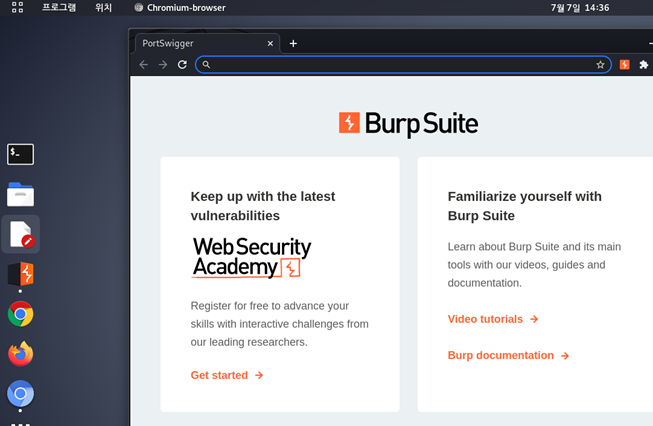Open the Files manager in the dock
The image size is (653, 426).
pyautogui.click(x=20, y=194)
